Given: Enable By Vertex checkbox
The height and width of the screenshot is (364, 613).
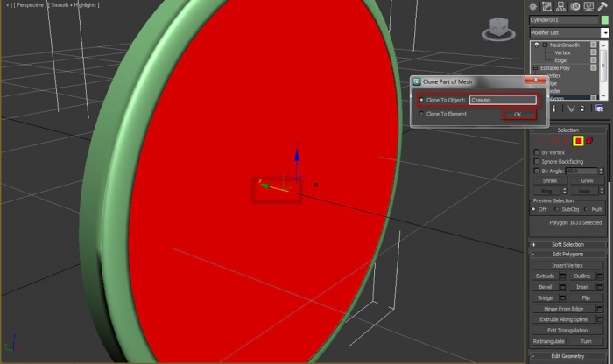Looking at the screenshot, I should [x=536, y=152].
